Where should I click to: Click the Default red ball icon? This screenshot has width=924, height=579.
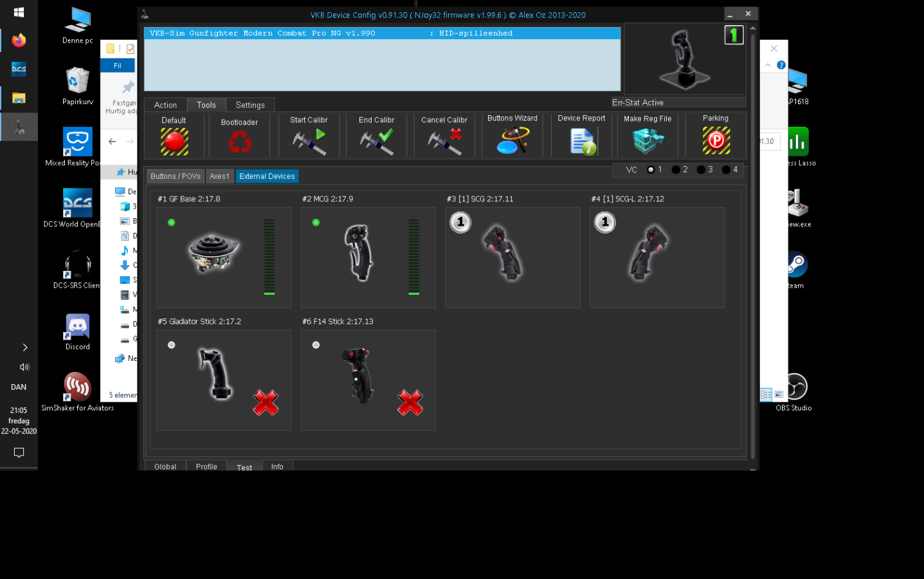click(x=174, y=141)
